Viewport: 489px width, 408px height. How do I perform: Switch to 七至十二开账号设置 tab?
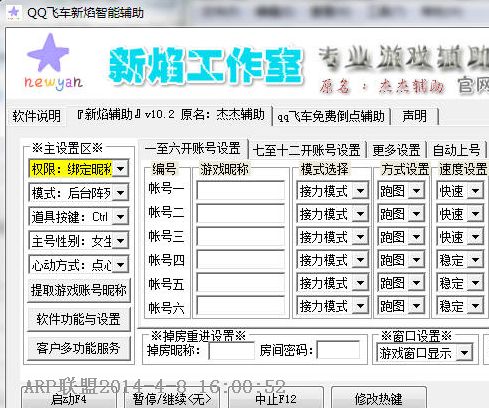tap(307, 150)
